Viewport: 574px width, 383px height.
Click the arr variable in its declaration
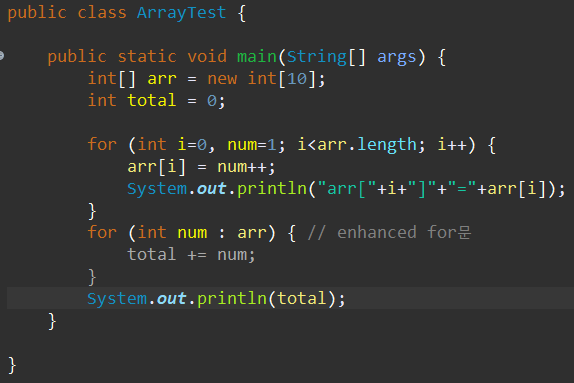coord(162,79)
